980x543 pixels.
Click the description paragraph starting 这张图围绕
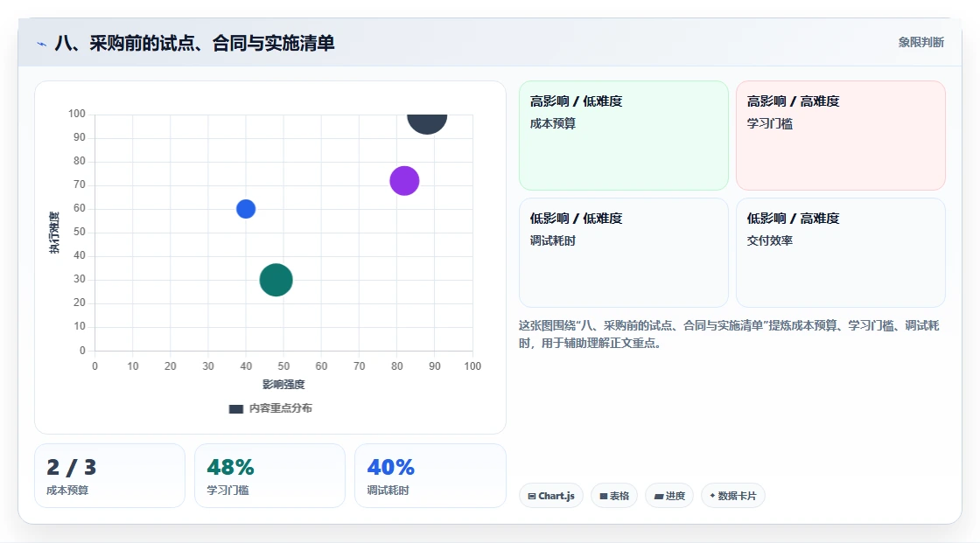[x=729, y=334]
